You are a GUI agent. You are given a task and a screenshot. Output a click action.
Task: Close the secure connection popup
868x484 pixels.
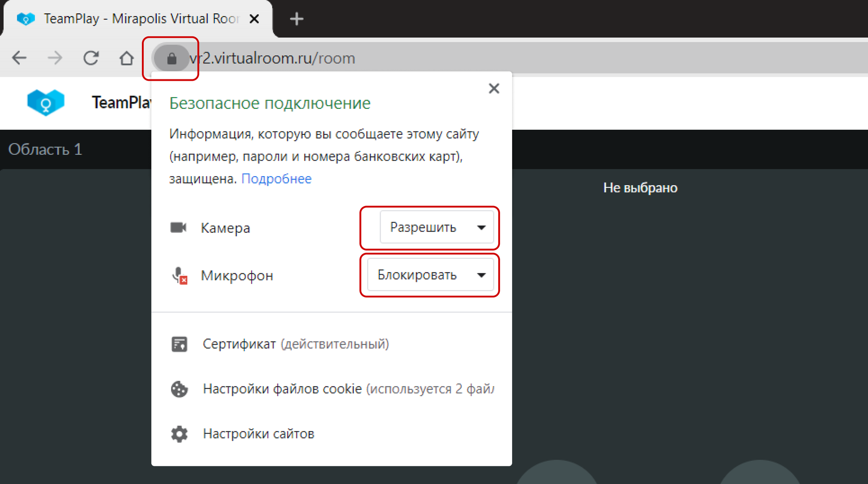tap(494, 88)
